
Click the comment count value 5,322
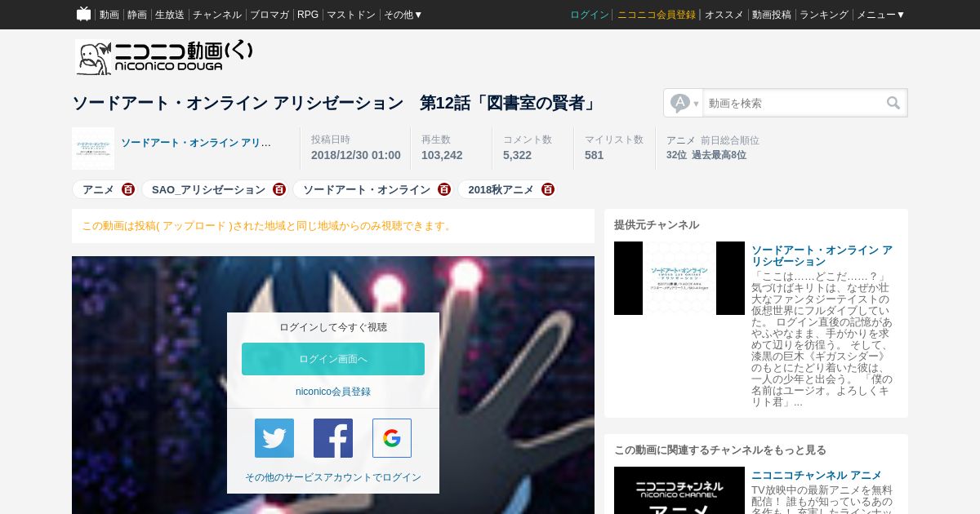click(x=517, y=155)
